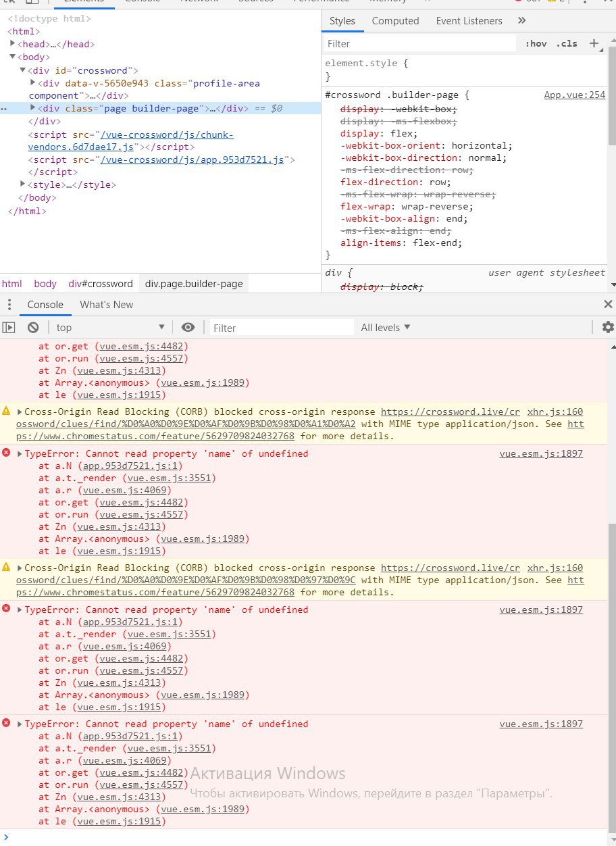616x846 pixels.
Task: Expand the <style> node in DOM tree
Action: pos(23,184)
